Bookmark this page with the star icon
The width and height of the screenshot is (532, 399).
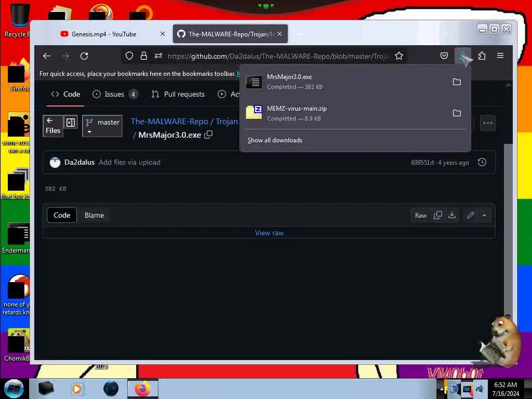coord(399,56)
